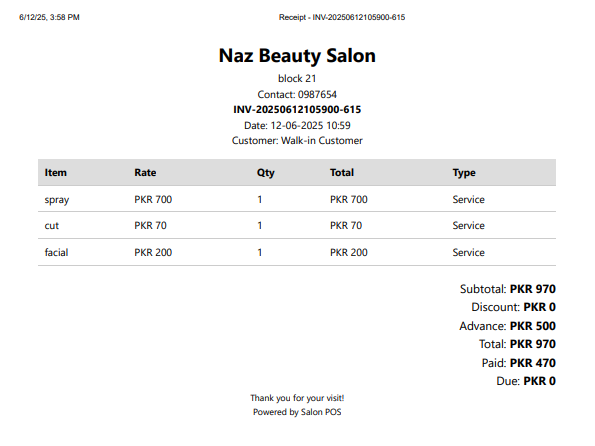The height and width of the screenshot is (446, 595).
Task: Select the facial item row name
Action: 56,252
